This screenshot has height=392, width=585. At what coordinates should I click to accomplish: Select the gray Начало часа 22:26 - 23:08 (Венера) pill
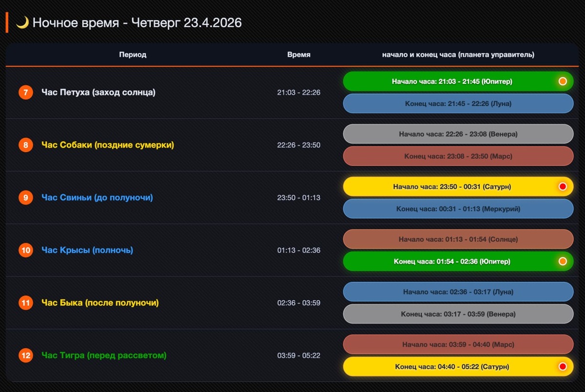coord(458,134)
